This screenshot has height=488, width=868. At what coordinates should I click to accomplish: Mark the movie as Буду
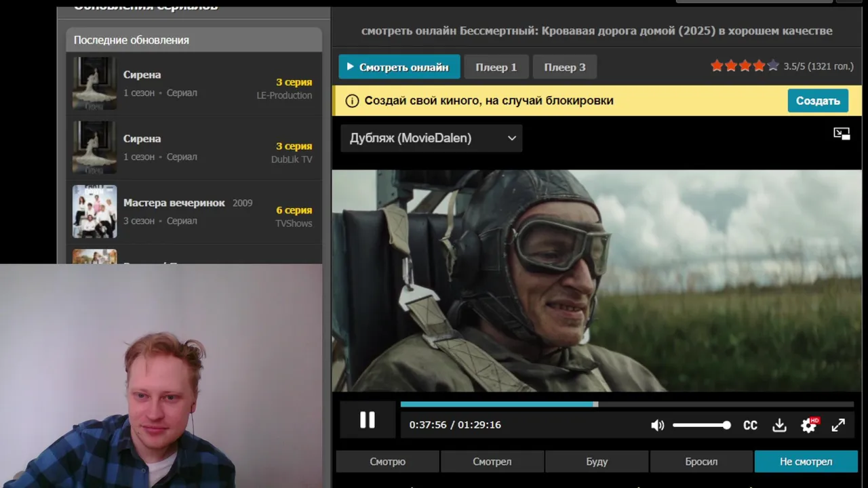(x=597, y=462)
